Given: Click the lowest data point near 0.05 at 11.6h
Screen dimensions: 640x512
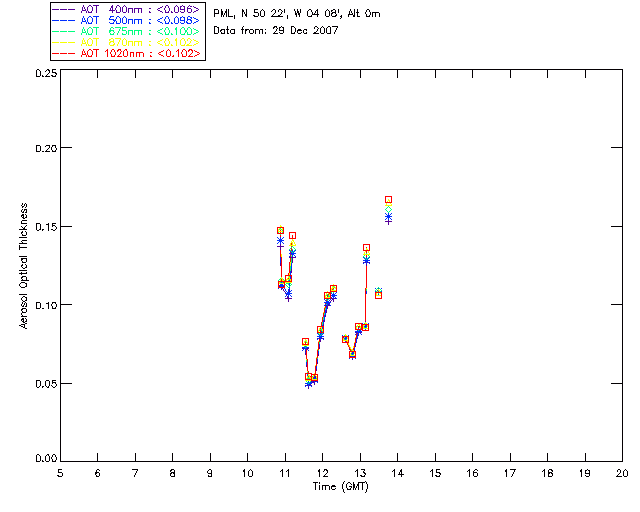Looking at the screenshot, I should pos(309,385).
